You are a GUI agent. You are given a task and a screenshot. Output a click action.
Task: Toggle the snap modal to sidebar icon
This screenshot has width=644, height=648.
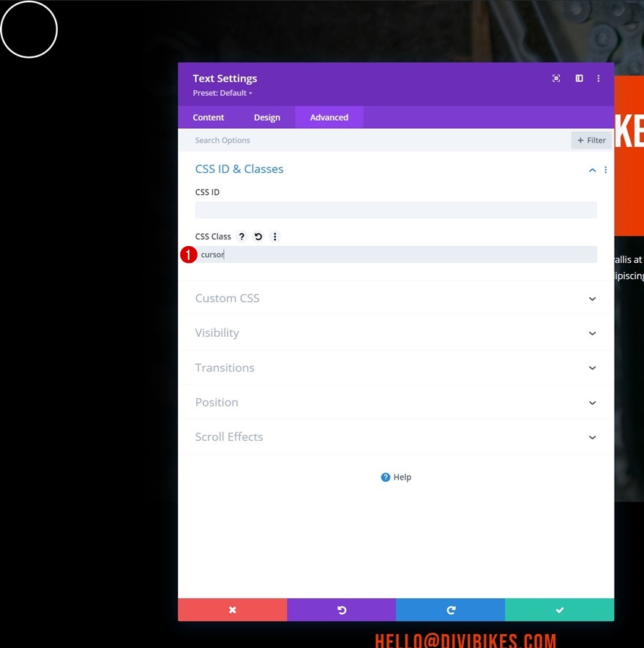tap(579, 78)
